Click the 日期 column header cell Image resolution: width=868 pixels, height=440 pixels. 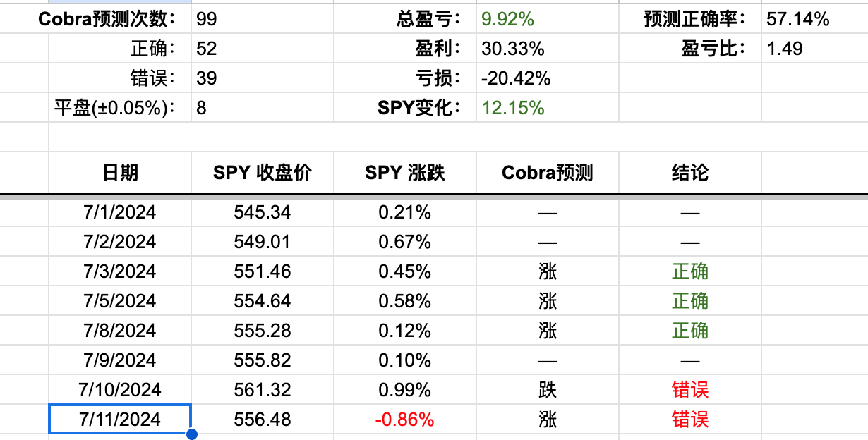[120, 172]
